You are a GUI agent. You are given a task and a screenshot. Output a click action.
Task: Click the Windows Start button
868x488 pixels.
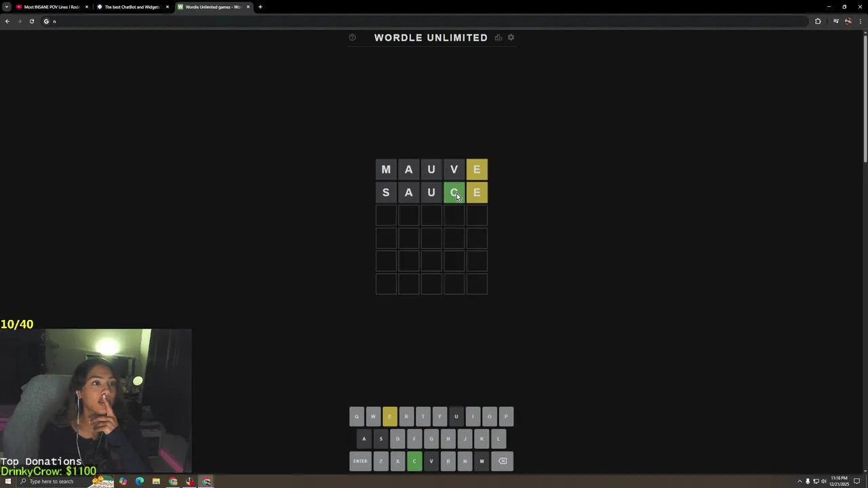click(7, 481)
